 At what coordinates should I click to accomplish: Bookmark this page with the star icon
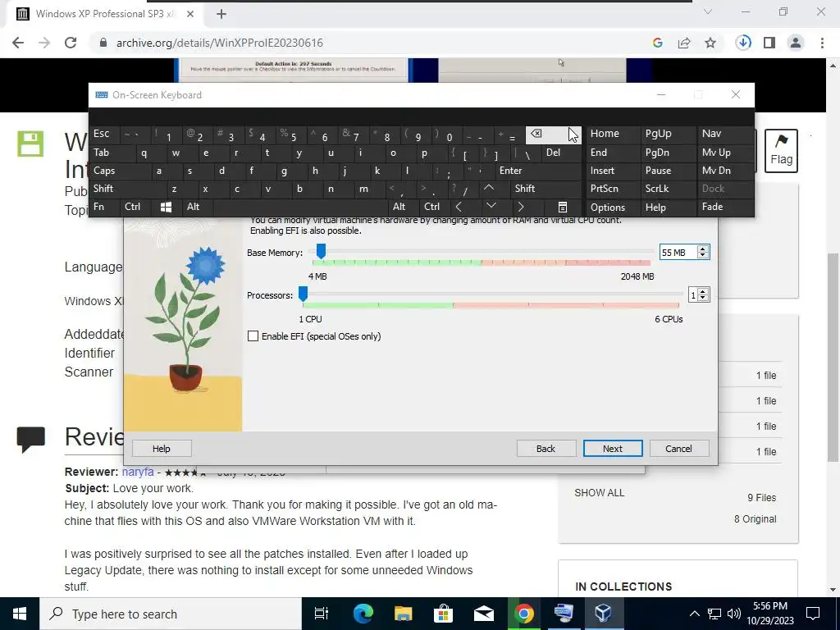tap(710, 43)
